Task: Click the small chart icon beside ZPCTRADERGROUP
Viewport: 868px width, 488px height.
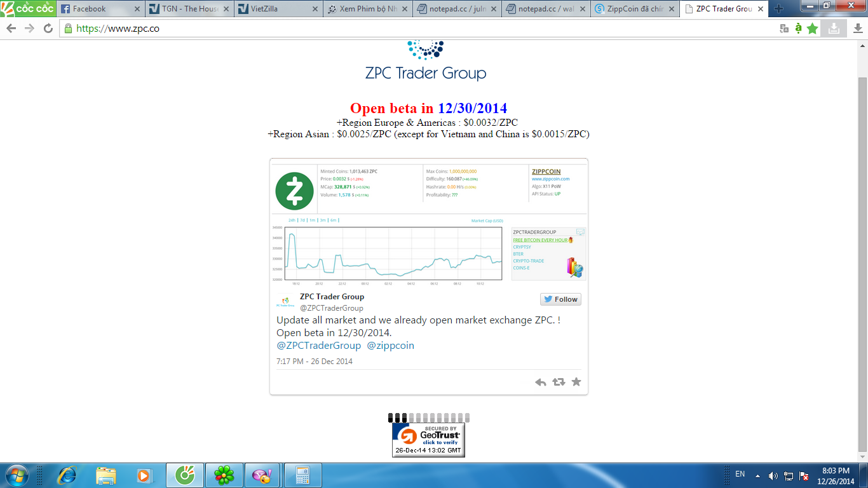Action: (580, 233)
